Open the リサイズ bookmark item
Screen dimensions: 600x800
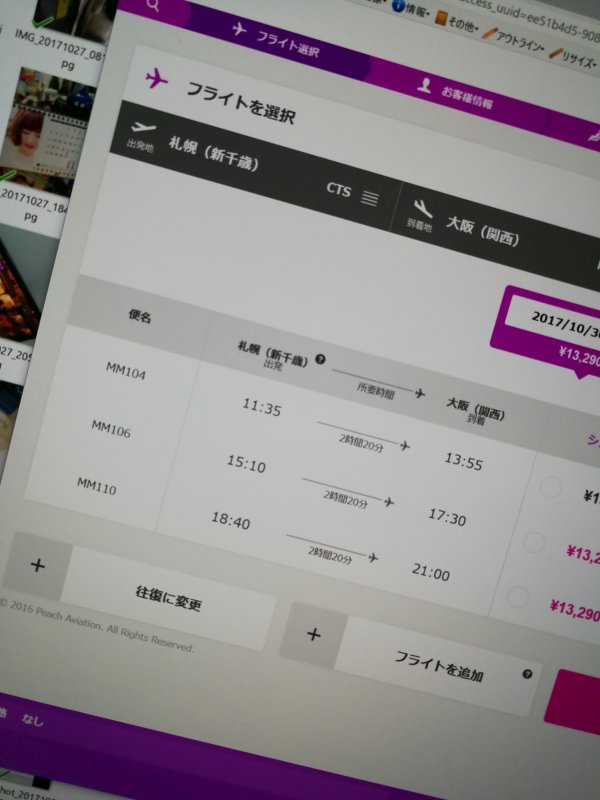pyautogui.click(x=574, y=59)
